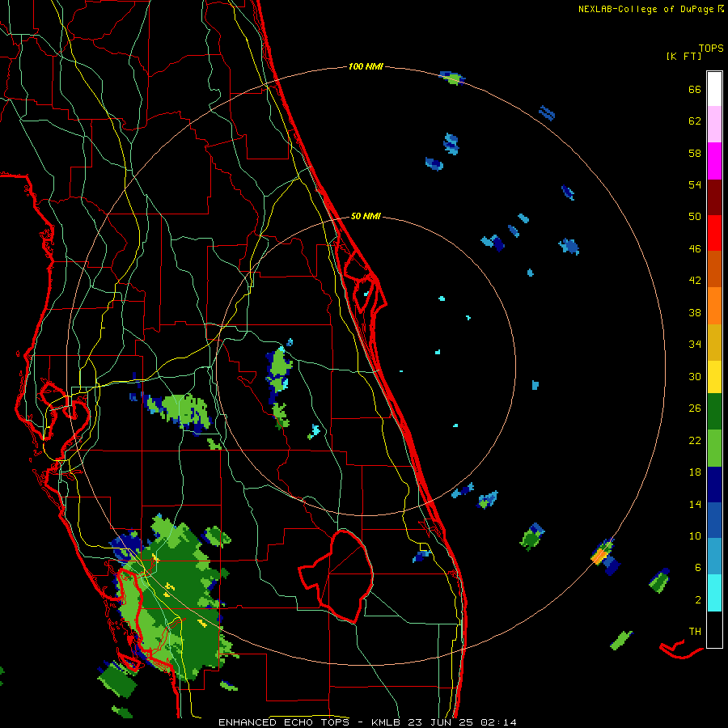728x728 pixels.
Task: Click the orange 42 kft legend swatch
Action: pos(714,306)
